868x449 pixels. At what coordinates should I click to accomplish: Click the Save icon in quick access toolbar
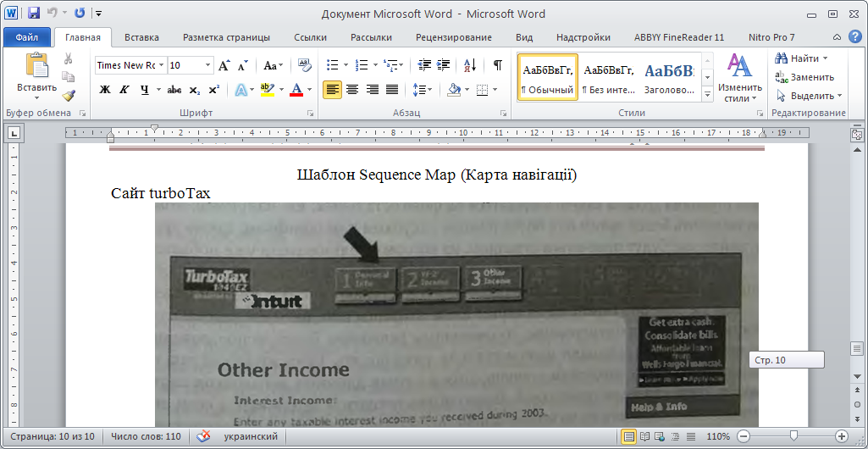coord(33,13)
